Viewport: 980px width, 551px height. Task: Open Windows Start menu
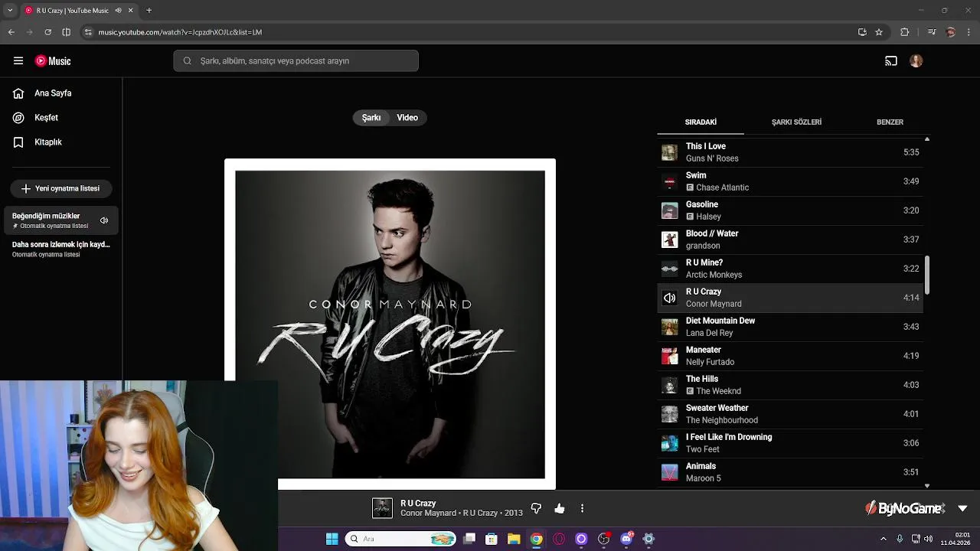[332, 539]
